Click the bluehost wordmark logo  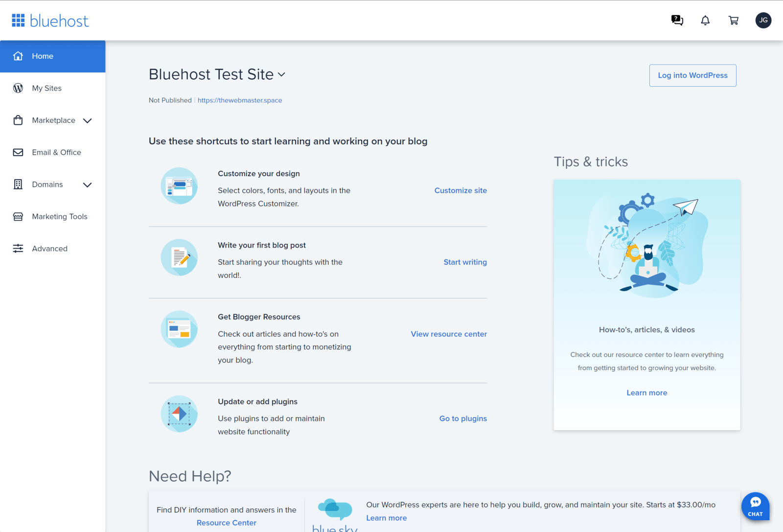tap(59, 21)
